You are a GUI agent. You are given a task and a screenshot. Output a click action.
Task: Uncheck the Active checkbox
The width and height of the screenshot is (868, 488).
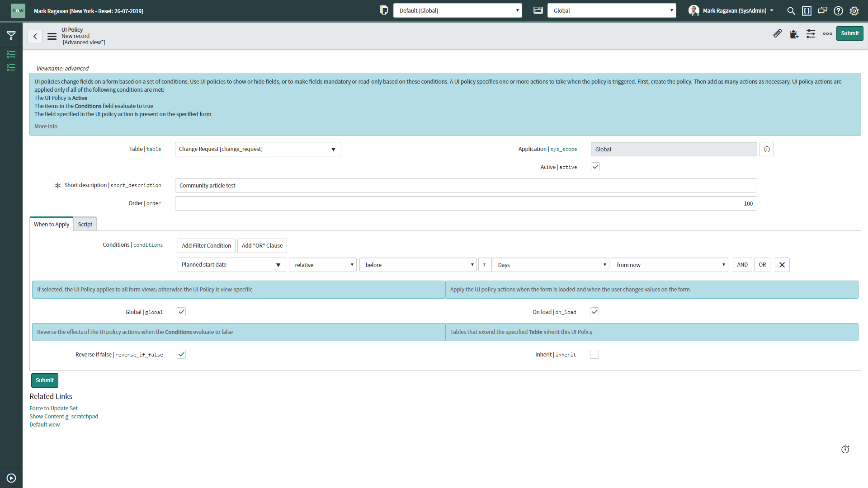595,167
